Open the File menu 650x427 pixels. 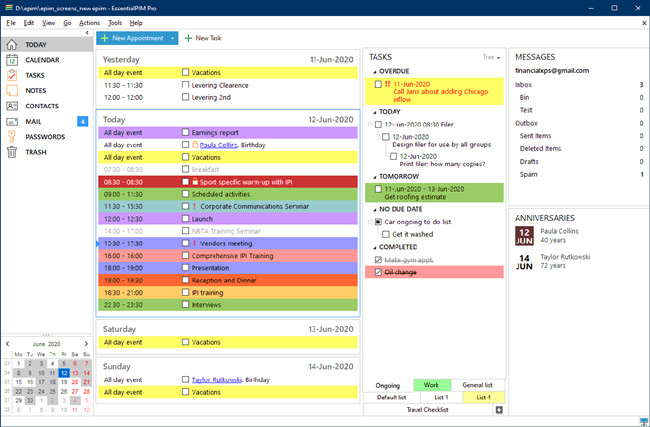tap(11, 23)
